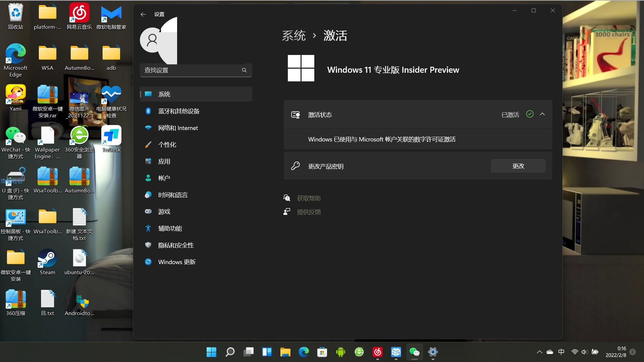Open 个性化 settings
Image resolution: width=644 pixels, height=362 pixels.
click(x=196, y=144)
